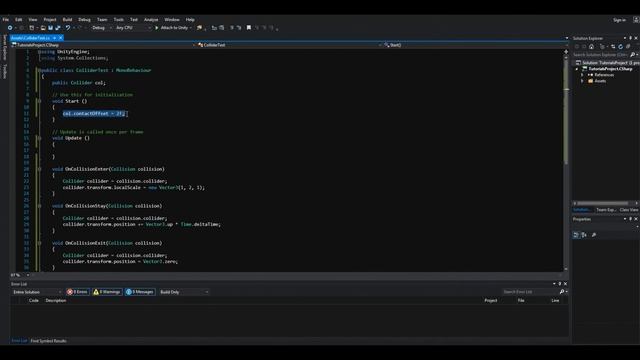
Task: Click the comment lines toolbar icon
Action: tap(231, 28)
